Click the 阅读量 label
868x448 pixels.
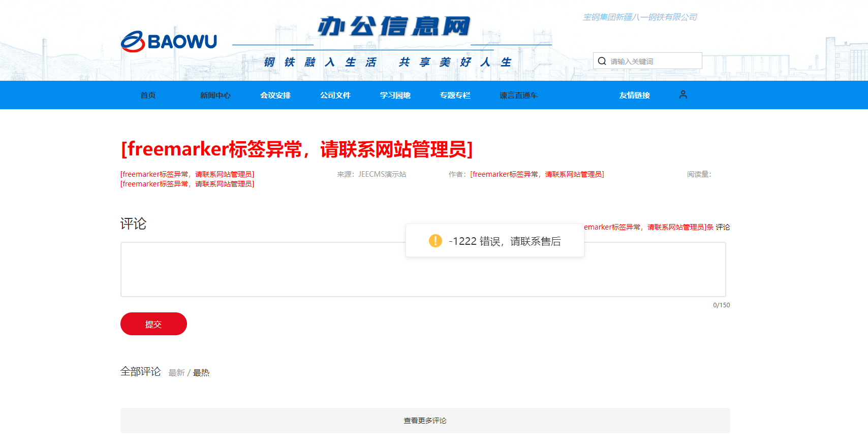click(x=699, y=174)
